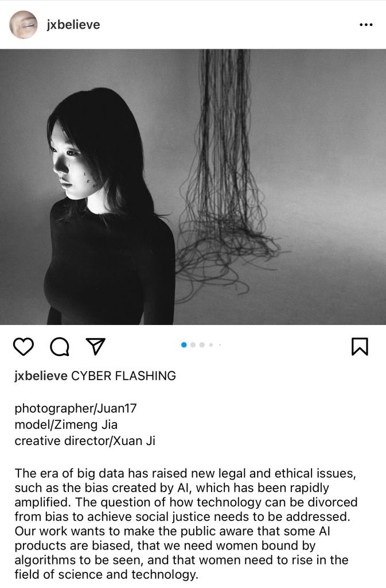386x588 pixels.
Task: Click the bold jxbelieve name in the caption
Action: (x=41, y=376)
